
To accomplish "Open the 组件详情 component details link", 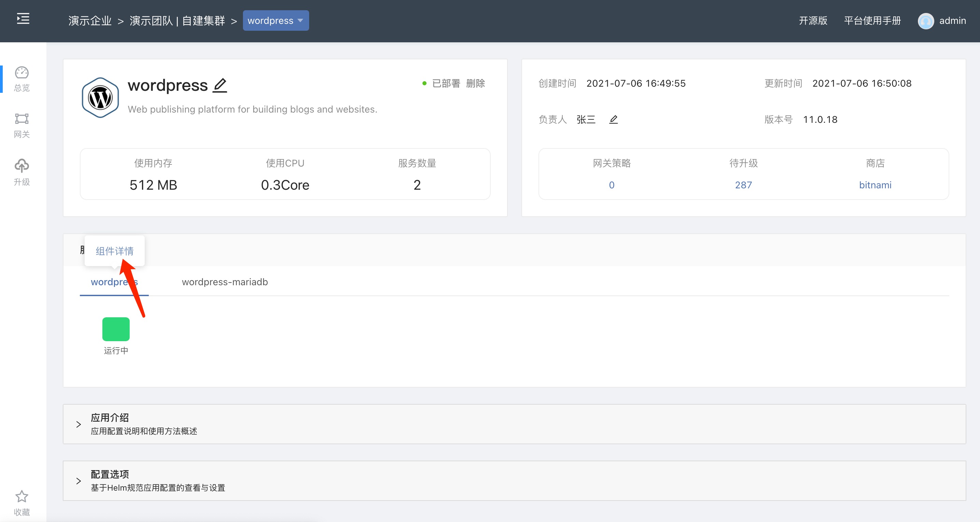I will click(114, 251).
